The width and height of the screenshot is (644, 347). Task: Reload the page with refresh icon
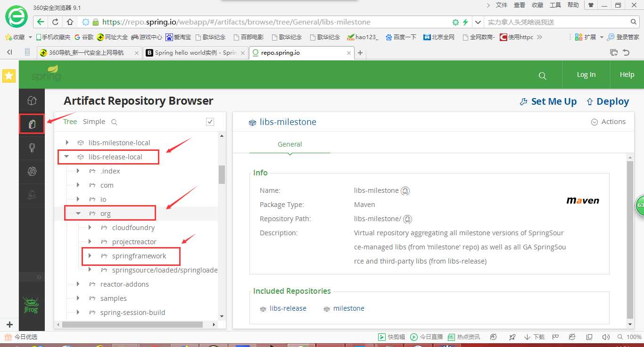tap(55, 22)
